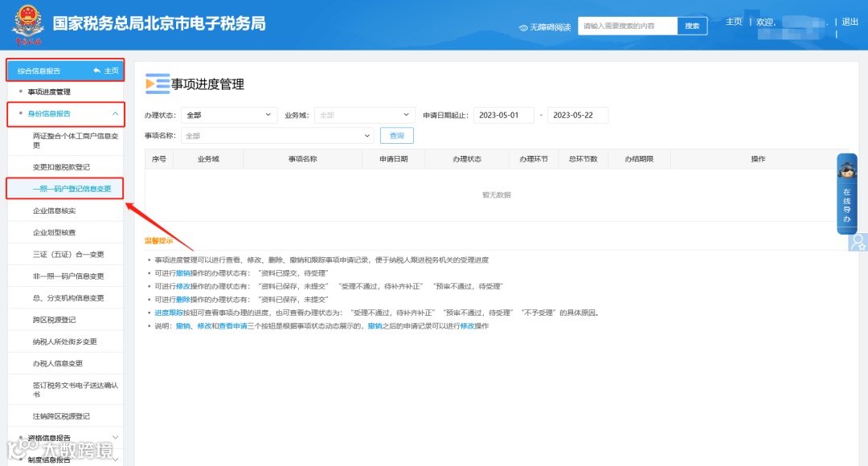The height and width of the screenshot is (466, 868).
Task: Click the 温馨提示 heading
Action: (x=158, y=241)
